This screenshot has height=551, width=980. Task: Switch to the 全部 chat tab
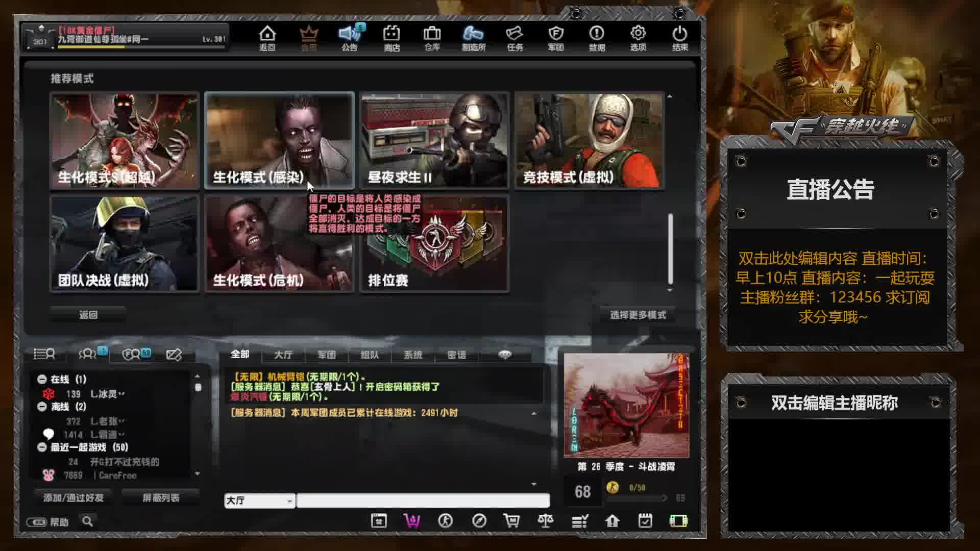(240, 354)
